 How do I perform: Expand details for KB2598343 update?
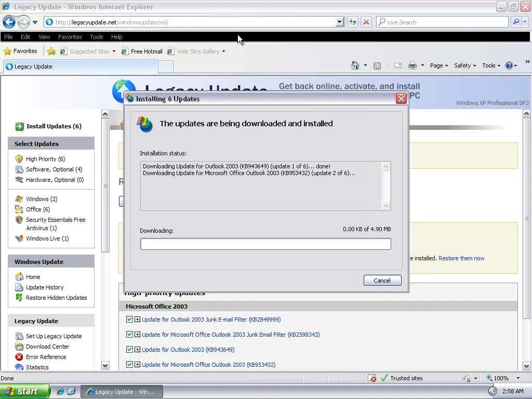(x=137, y=334)
